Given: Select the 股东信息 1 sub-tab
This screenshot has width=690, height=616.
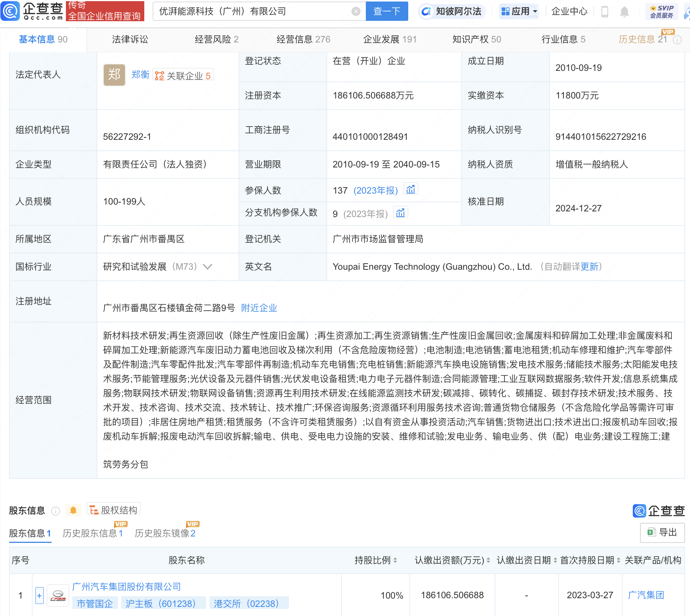Looking at the screenshot, I should pos(30,533).
